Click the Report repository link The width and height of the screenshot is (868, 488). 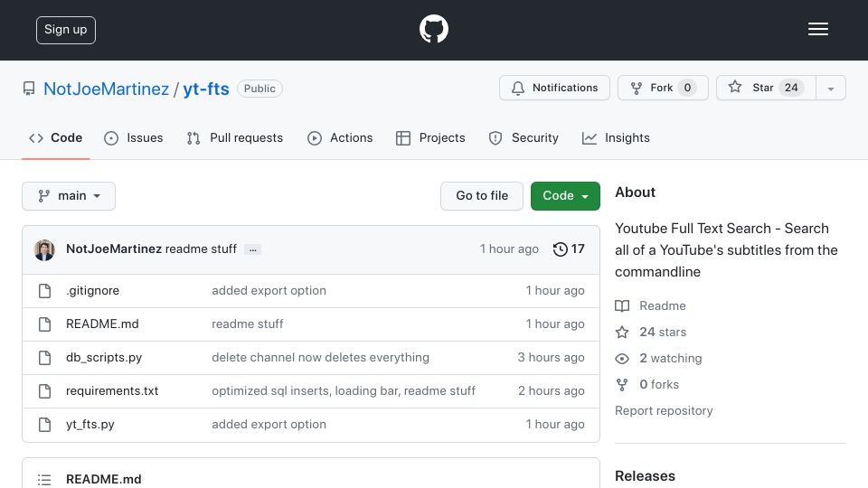(x=664, y=410)
